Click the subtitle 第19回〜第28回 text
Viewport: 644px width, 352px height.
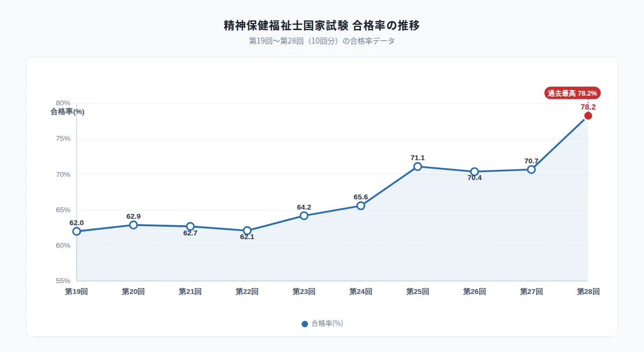click(280, 41)
